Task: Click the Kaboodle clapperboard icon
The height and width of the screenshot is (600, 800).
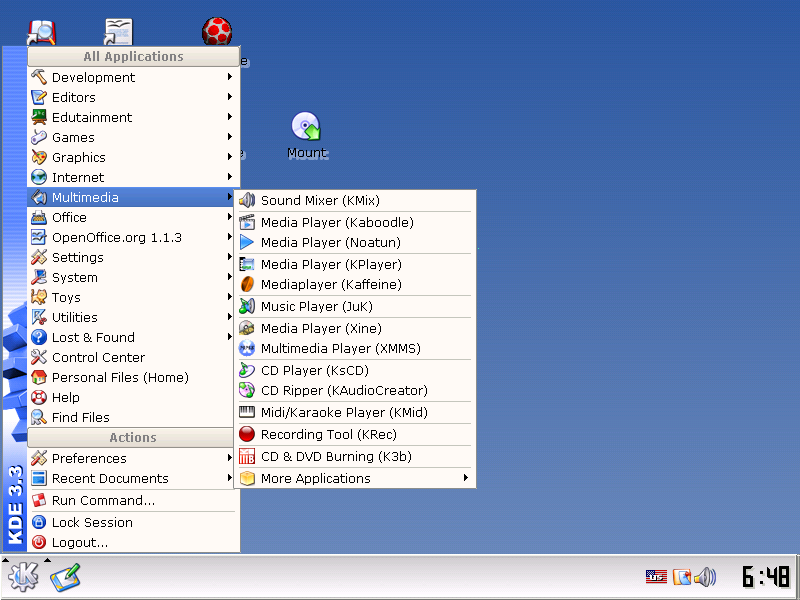Action: tap(247, 222)
